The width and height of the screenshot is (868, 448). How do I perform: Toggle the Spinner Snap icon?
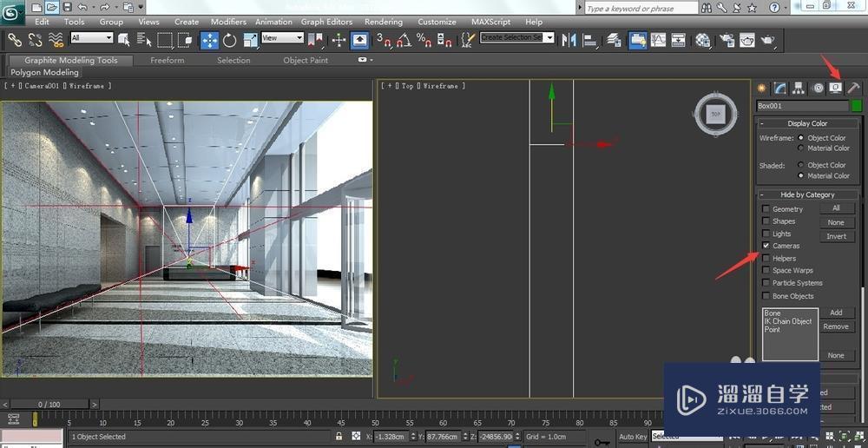444,39
